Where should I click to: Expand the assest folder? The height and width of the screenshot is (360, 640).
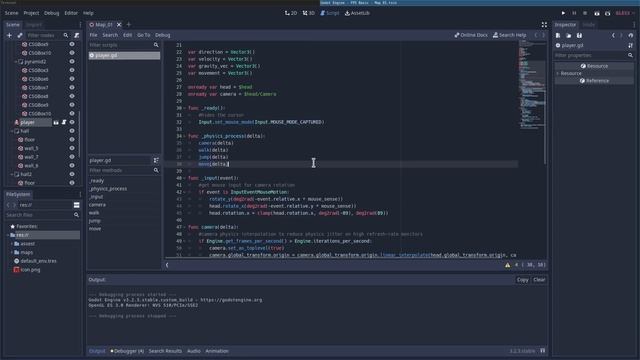12,244
